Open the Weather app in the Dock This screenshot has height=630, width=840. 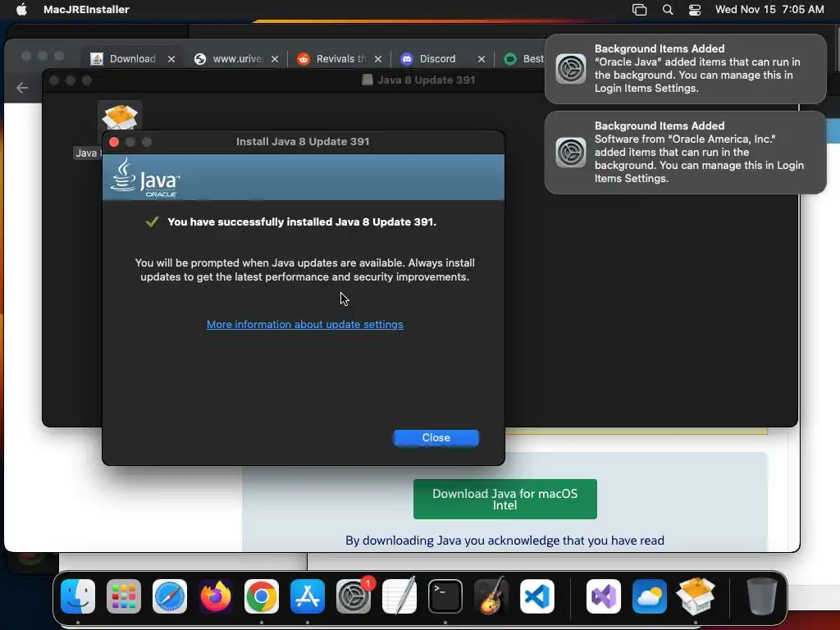[x=650, y=596]
